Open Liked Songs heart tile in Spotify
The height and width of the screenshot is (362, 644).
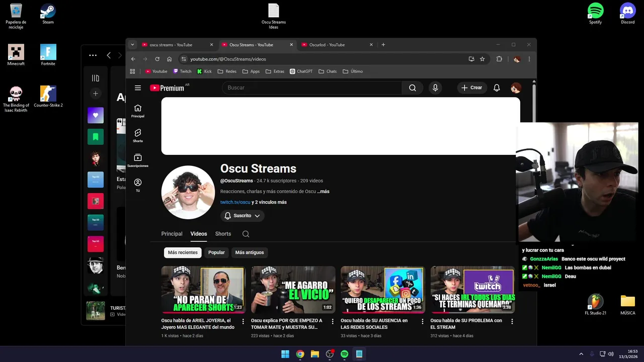[96, 115]
